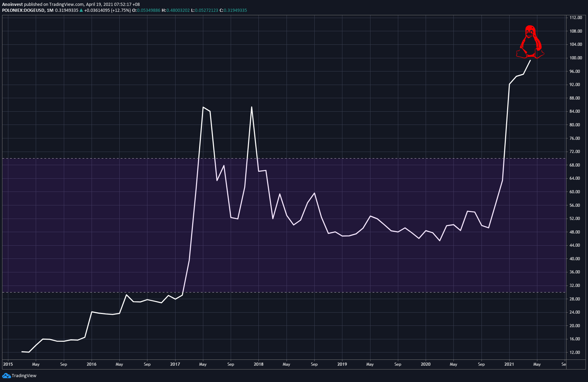Click the close value 0.31949335 after C:

tap(235, 10)
